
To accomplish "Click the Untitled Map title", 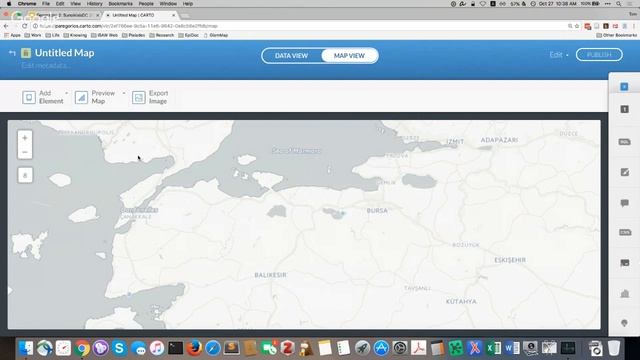I will coord(64,53).
